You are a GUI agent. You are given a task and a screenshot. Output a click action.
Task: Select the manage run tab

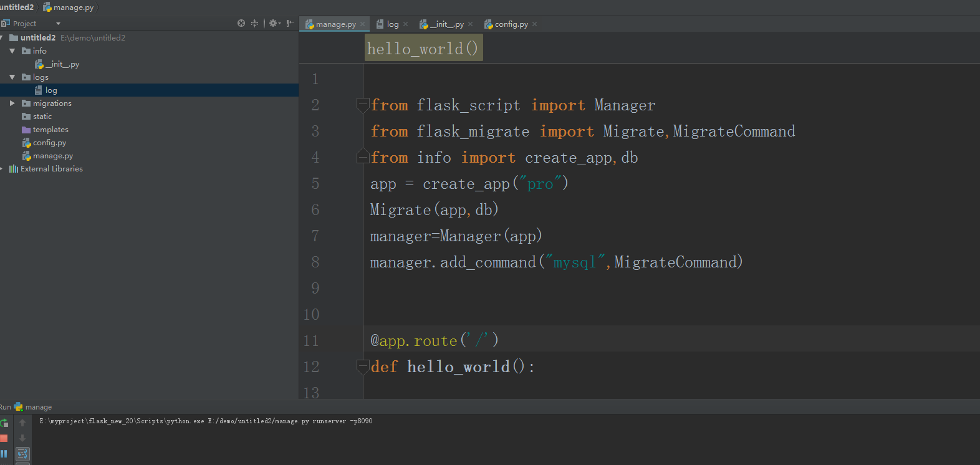[32, 406]
